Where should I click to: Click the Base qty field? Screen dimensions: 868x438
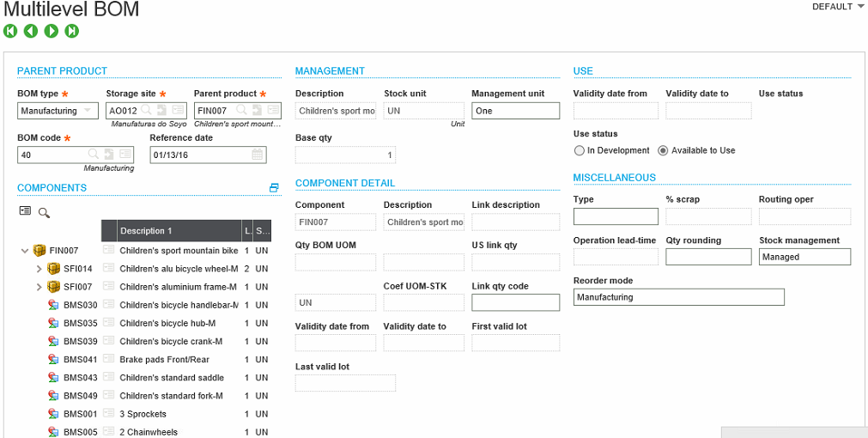click(345, 155)
